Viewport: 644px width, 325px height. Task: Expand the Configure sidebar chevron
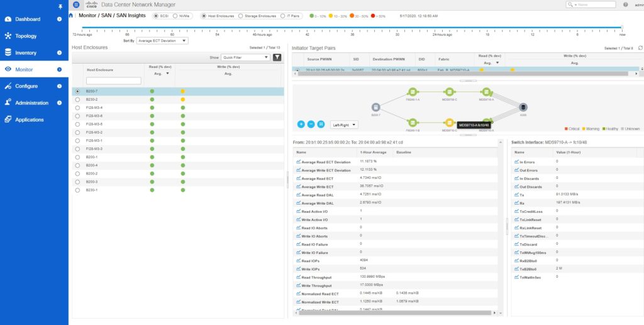tap(60, 86)
